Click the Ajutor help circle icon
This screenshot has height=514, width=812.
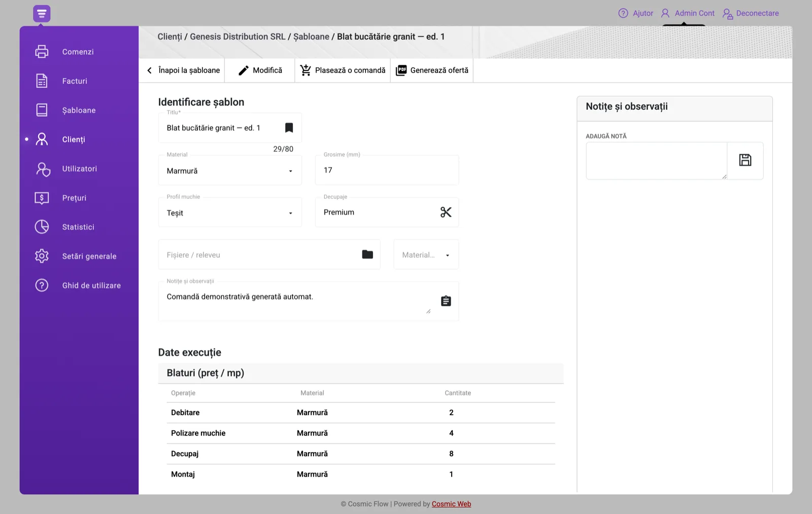point(623,13)
